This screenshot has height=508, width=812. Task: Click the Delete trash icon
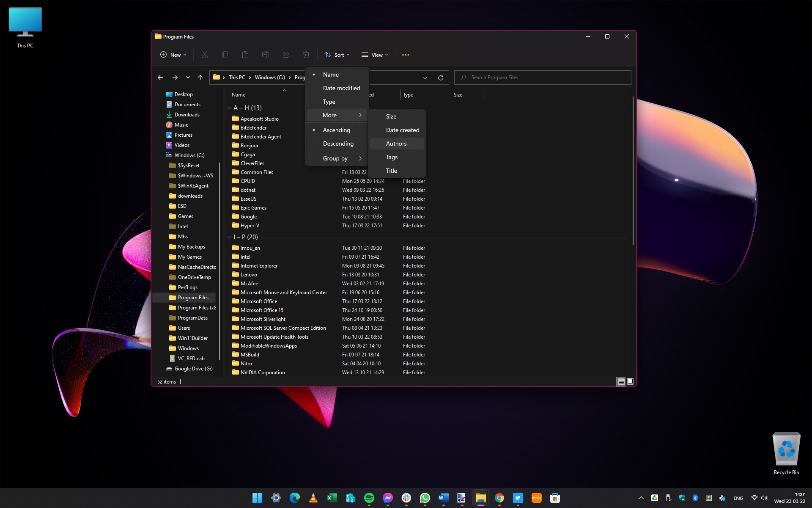(x=306, y=55)
